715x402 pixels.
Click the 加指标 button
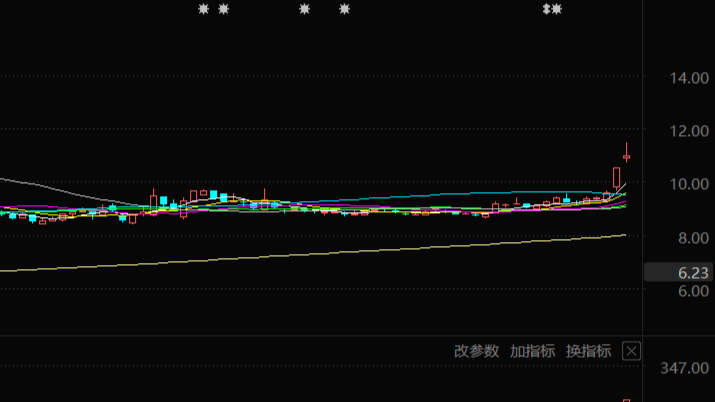pos(533,351)
